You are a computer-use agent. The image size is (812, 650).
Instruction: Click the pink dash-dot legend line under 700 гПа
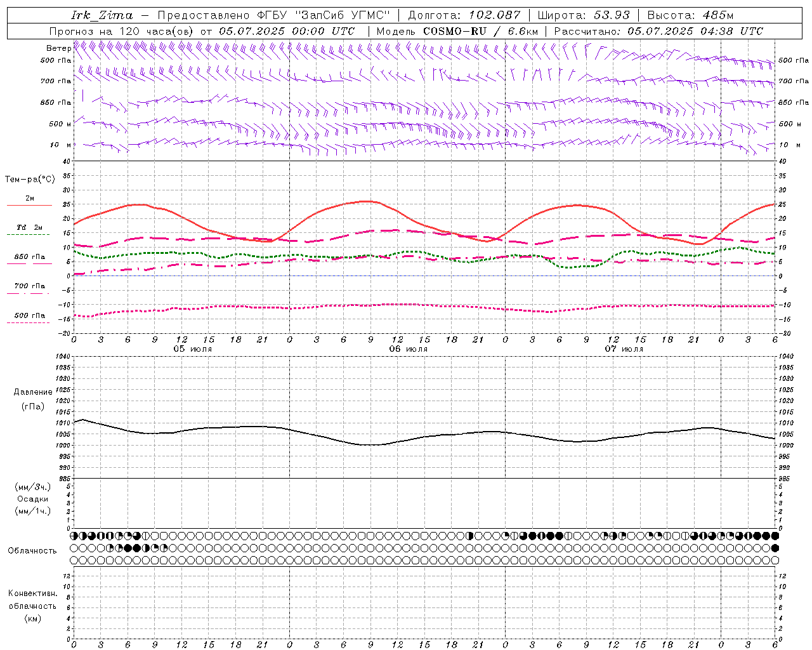(x=28, y=293)
